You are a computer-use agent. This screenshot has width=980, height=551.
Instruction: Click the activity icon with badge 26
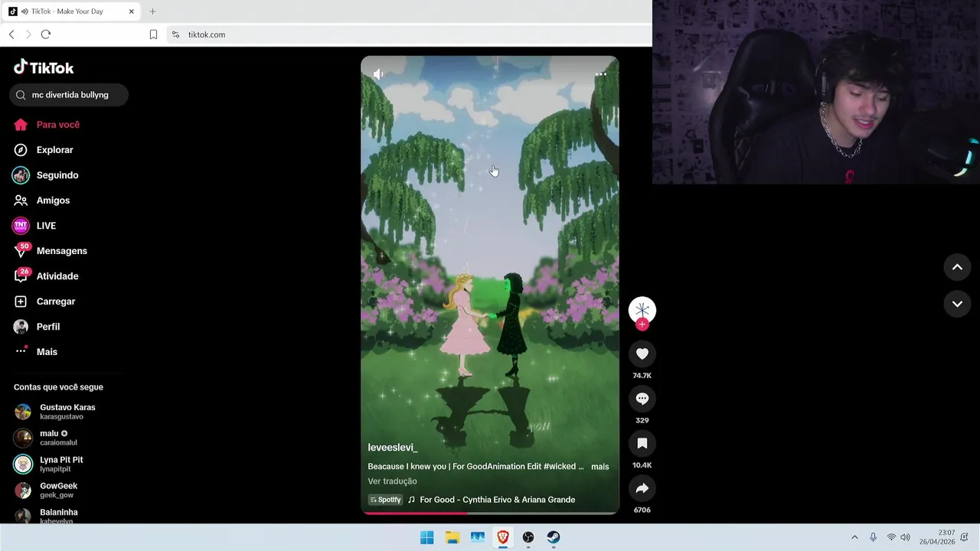[x=21, y=275]
